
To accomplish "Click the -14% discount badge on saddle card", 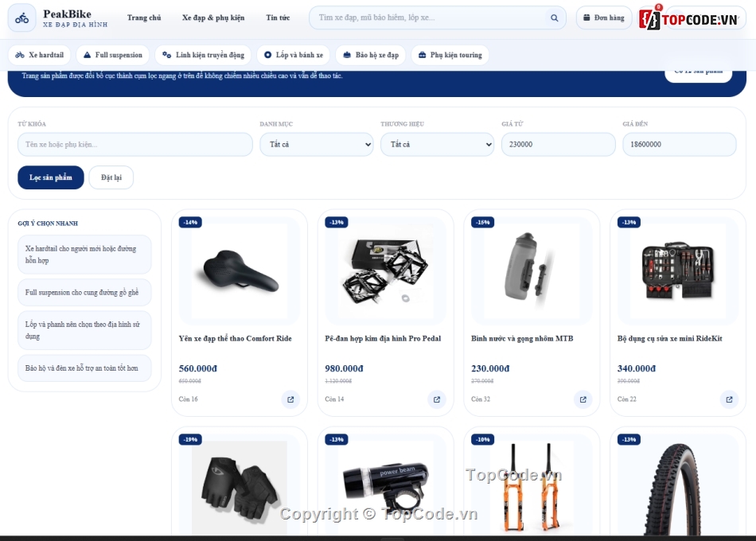I will (190, 222).
